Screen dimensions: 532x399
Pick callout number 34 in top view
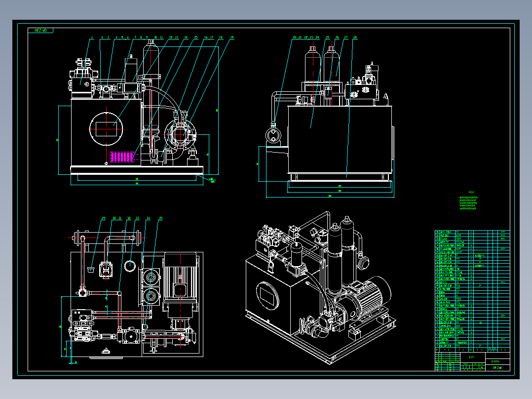click(x=148, y=218)
